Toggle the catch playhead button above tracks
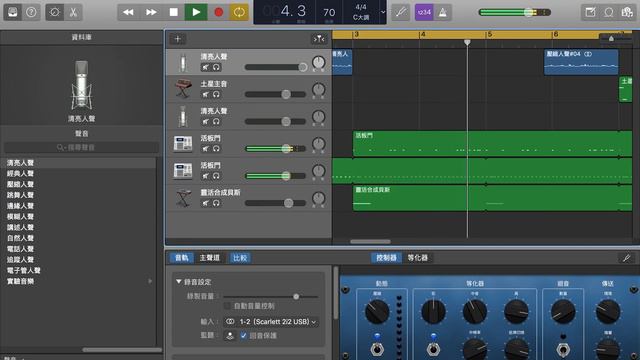 coord(319,39)
